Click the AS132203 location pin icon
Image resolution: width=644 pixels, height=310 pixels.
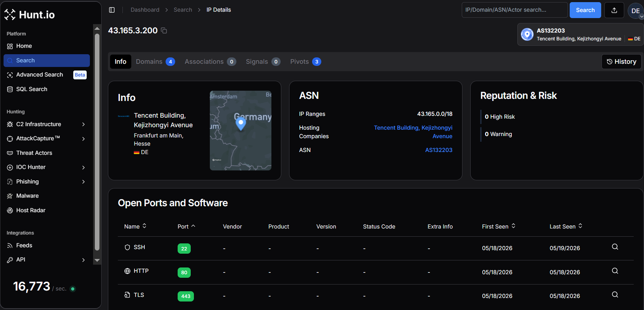click(527, 34)
